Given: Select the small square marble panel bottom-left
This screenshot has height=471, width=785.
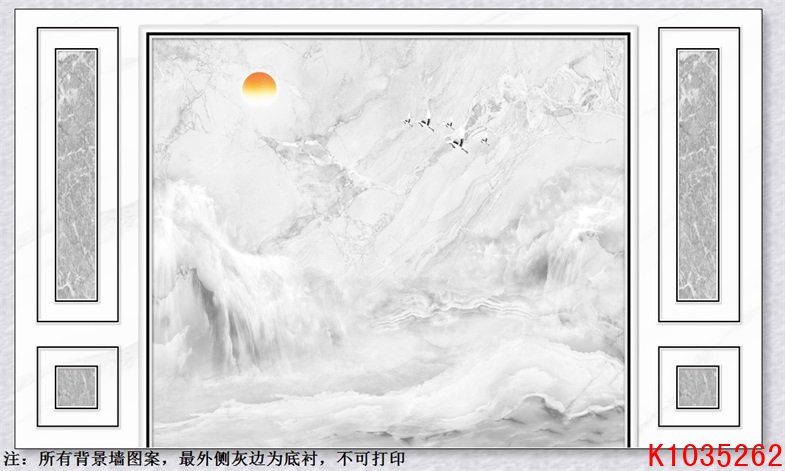Looking at the screenshot, I should click(76, 387).
